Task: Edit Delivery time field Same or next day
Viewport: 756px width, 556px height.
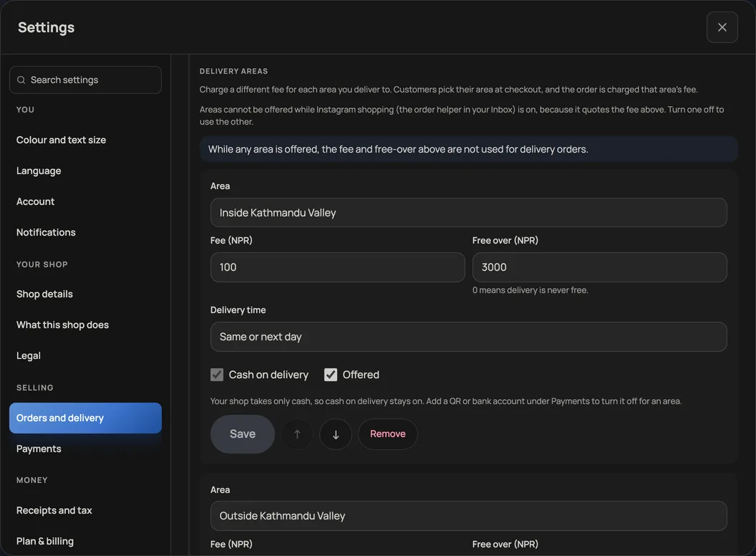Action: (469, 337)
